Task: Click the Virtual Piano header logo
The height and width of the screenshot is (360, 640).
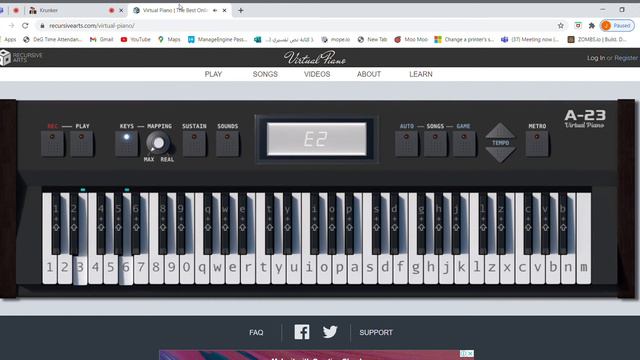Action: (x=315, y=58)
